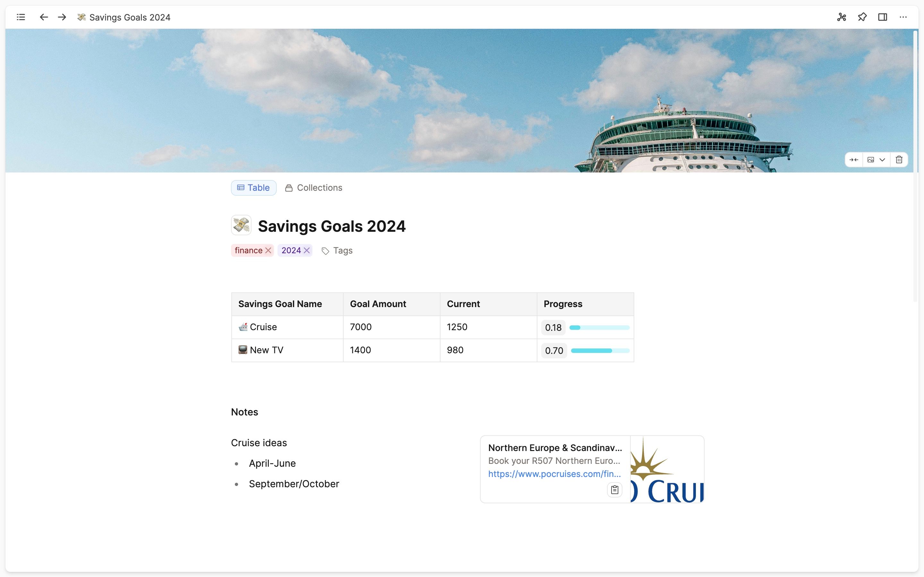Image resolution: width=924 pixels, height=577 pixels.
Task: Add a tag via Tags button
Action: pyautogui.click(x=337, y=251)
